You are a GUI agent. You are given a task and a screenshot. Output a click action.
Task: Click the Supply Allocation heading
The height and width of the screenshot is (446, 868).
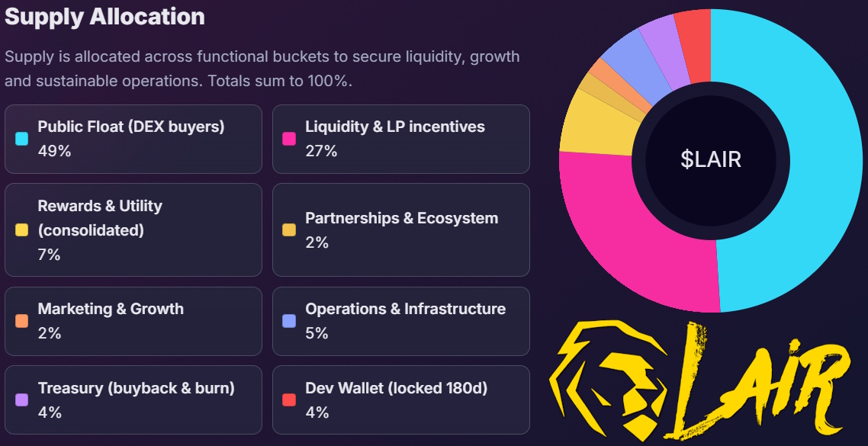pos(104,17)
